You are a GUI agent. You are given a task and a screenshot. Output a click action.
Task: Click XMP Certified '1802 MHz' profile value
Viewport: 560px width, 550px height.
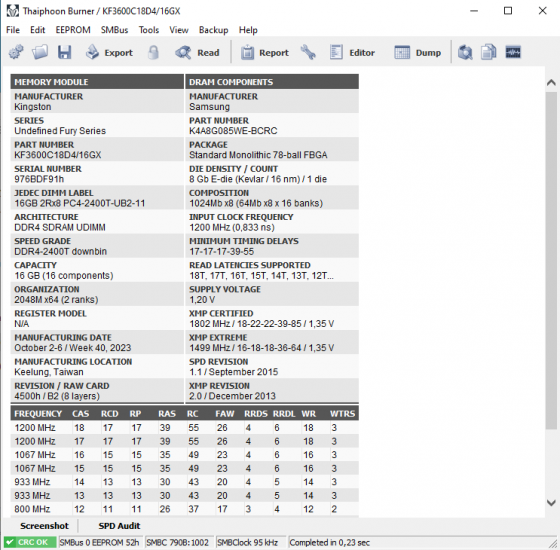point(261,324)
